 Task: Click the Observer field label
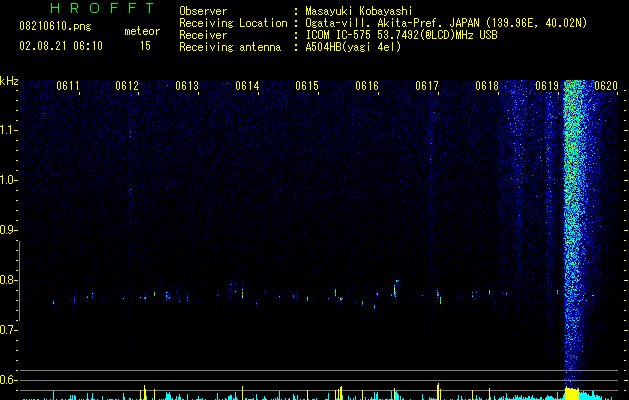point(203,11)
